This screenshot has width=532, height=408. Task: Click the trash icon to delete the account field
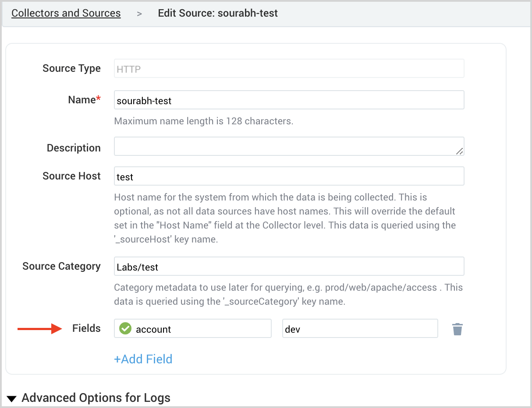point(458,329)
